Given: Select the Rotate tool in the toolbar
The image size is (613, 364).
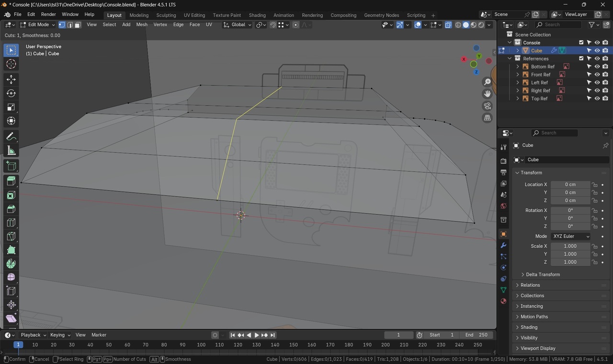Looking at the screenshot, I should pyautogui.click(x=11, y=93).
